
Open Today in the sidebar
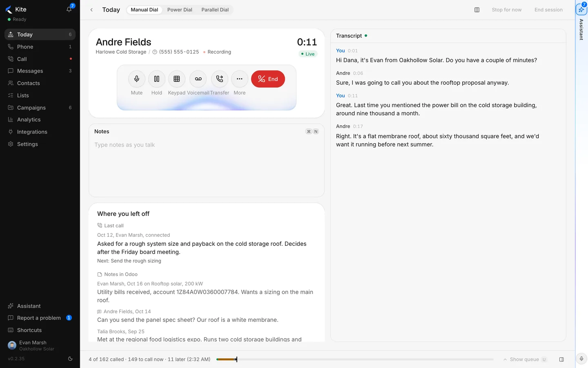(40, 34)
